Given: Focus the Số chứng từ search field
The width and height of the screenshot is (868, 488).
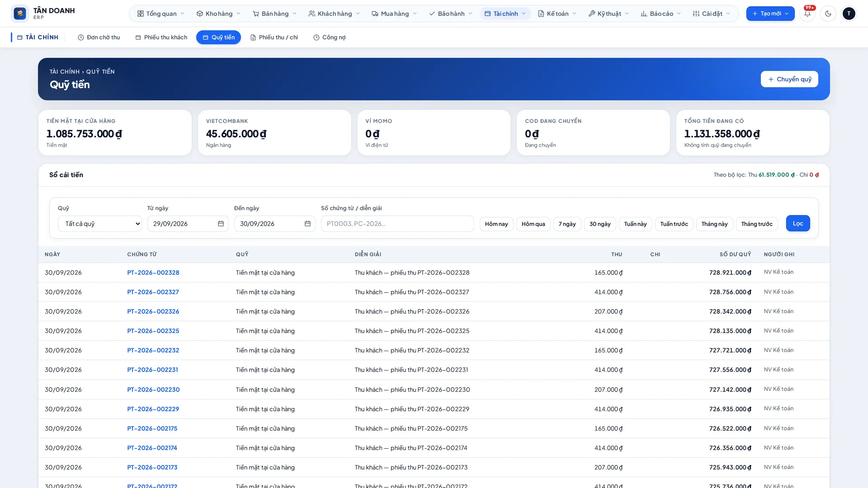Looking at the screenshot, I should [x=397, y=224].
